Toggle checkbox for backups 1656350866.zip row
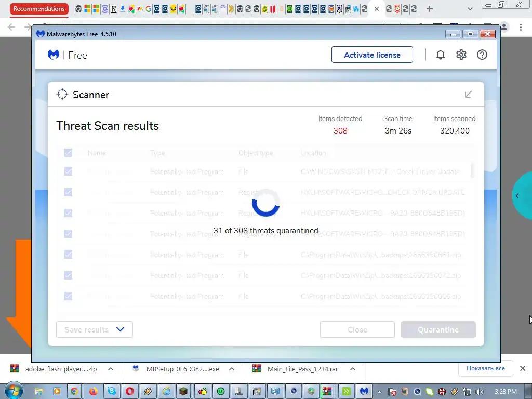Image resolution: width=532 pixels, height=399 pixels. (x=68, y=296)
